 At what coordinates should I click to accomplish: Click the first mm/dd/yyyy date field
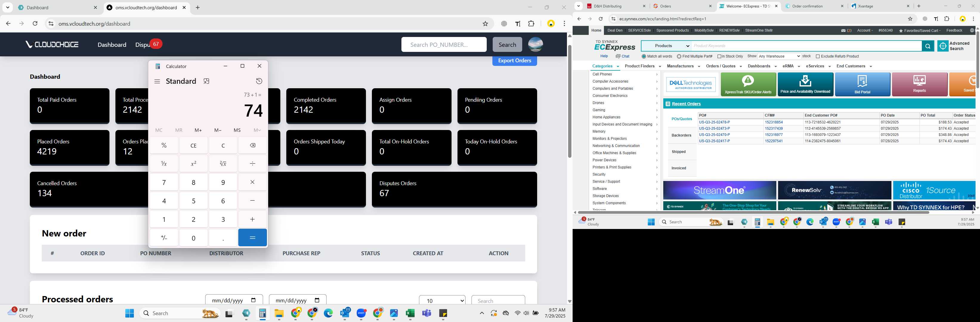(234, 300)
